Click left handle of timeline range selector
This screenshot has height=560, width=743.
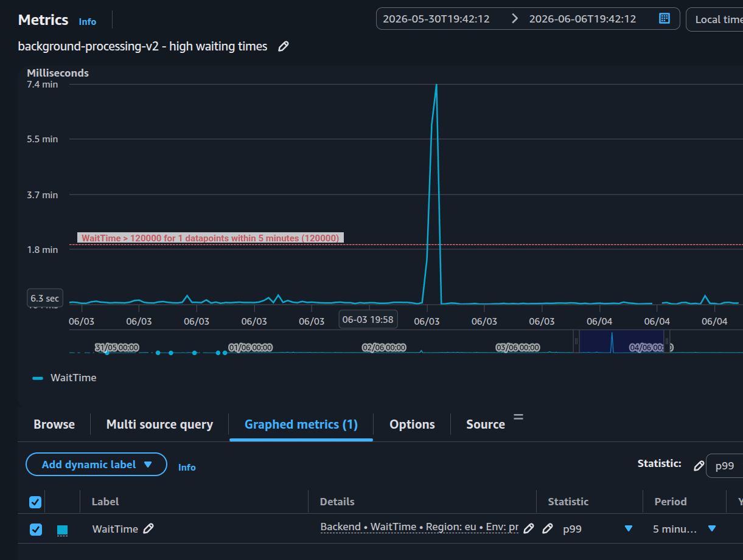576,342
